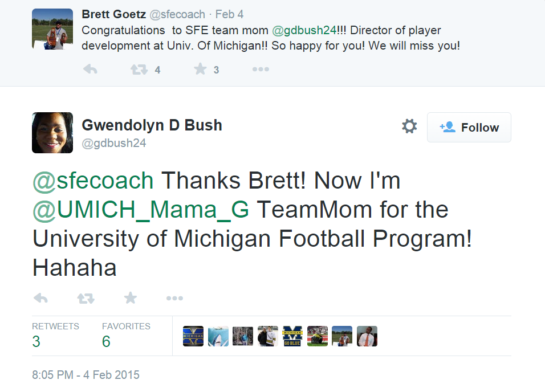Follow Gwendolyn D Bush
The width and height of the screenshot is (545, 392).
[x=469, y=127]
